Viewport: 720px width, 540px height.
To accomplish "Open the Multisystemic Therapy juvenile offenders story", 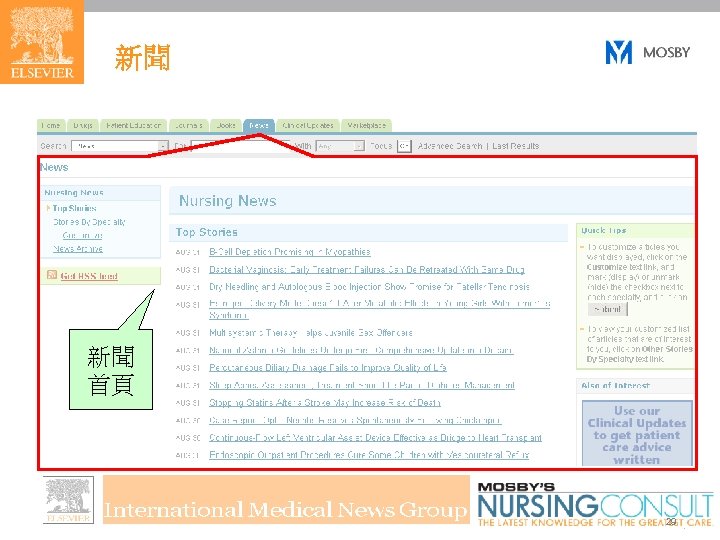I will click(310, 333).
